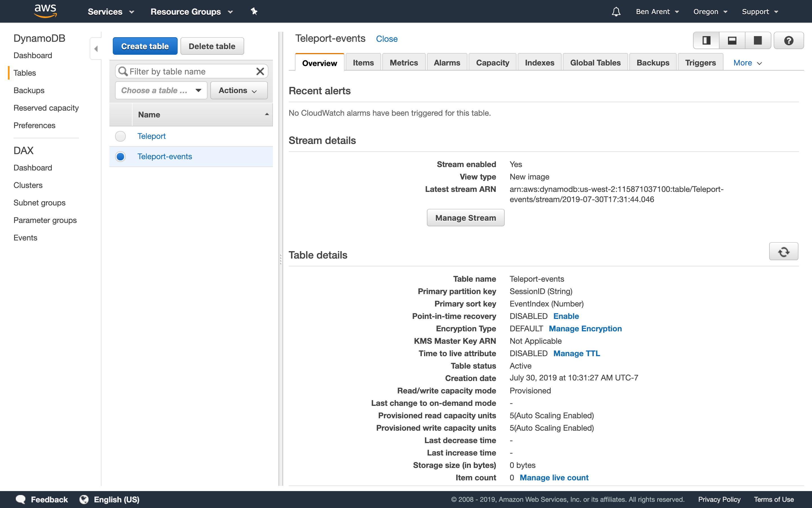The height and width of the screenshot is (508, 812).
Task: Expand the Resource Groups menu
Action: (x=192, y=12)
